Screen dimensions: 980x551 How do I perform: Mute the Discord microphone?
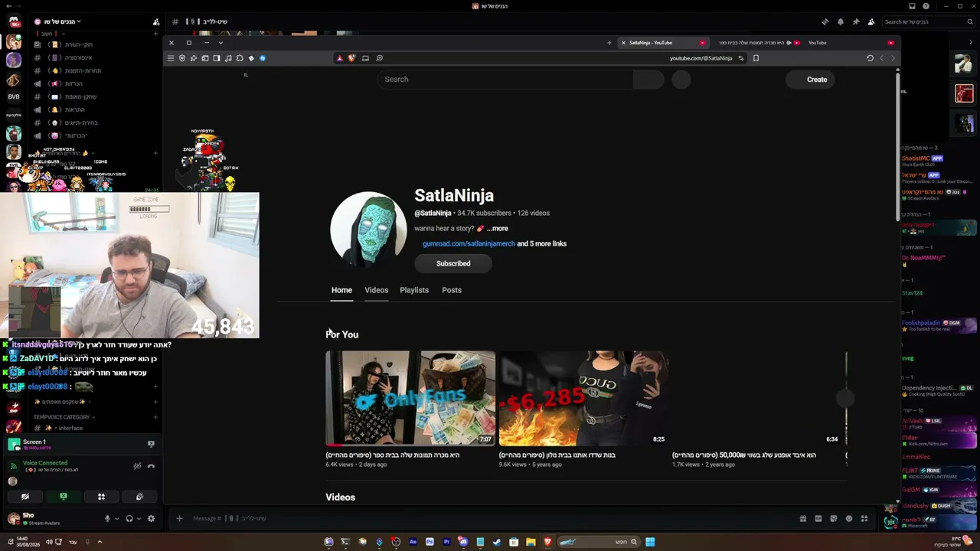click(x=107, y=519)
